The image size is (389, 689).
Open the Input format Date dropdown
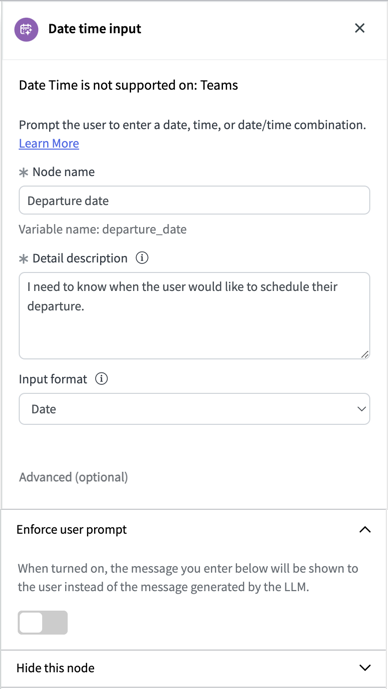pos(194,409)
